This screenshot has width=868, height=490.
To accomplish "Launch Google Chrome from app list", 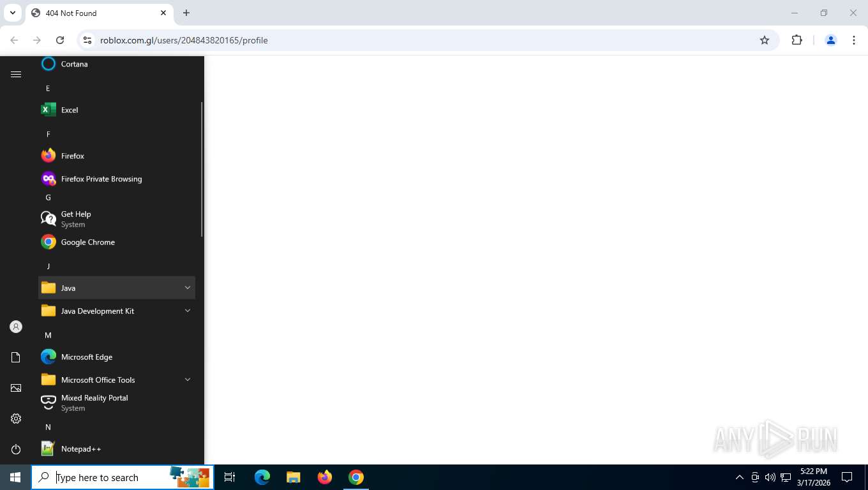I will pos(116,242).
